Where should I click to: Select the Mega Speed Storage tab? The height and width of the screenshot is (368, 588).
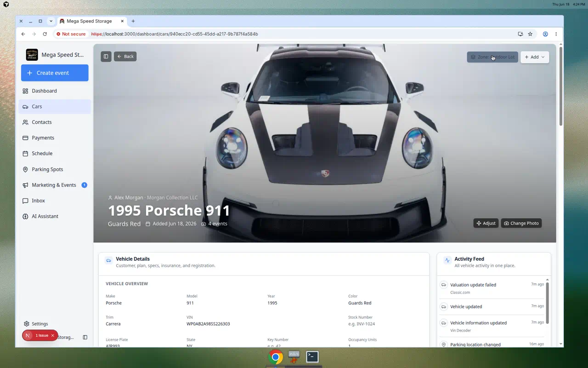[x=92, y=21]
